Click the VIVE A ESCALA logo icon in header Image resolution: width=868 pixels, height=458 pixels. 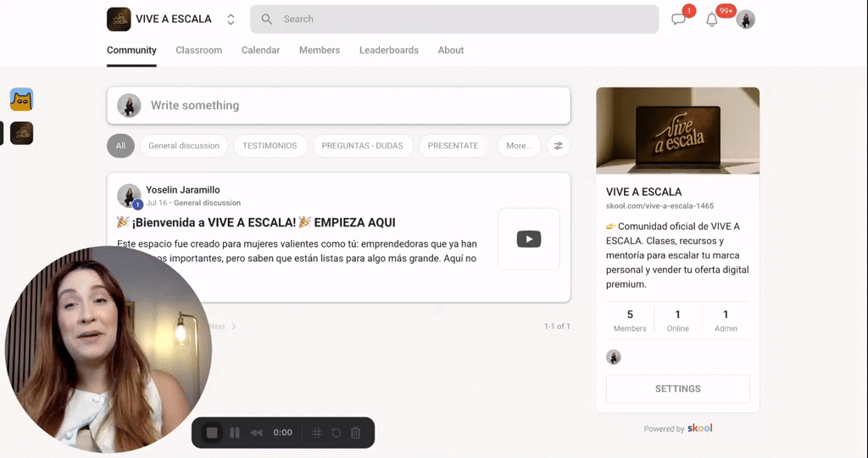tap(119, 20)
